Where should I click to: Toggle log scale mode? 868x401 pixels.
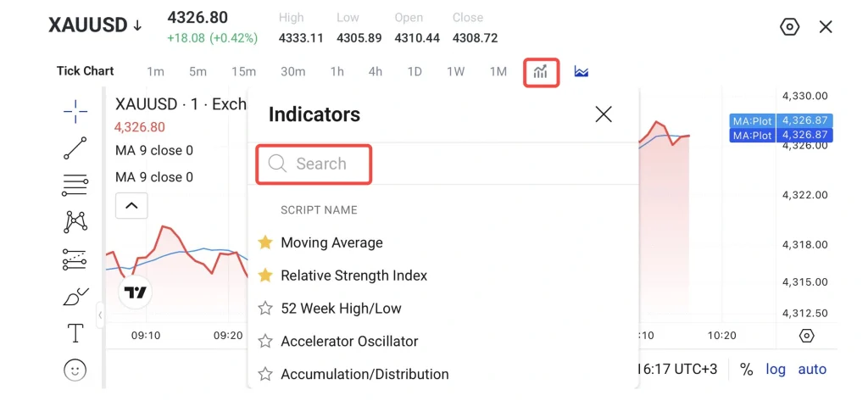pos(776,370)
